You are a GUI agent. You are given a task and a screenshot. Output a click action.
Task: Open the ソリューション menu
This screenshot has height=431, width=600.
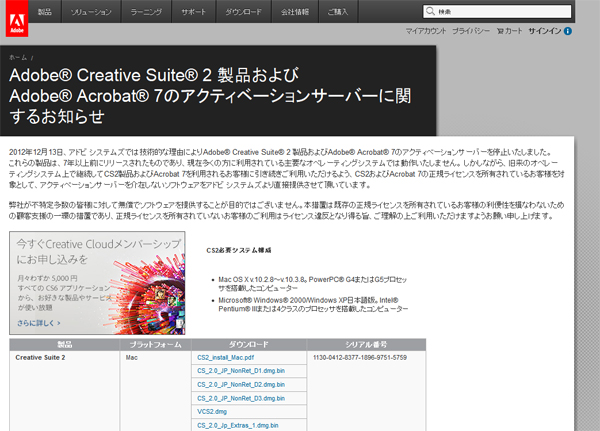91,11
